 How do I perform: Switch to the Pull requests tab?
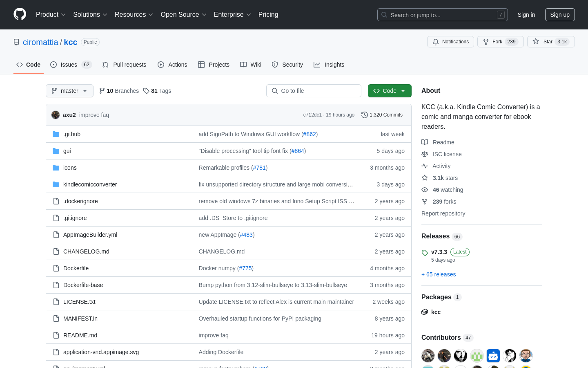pos(124,65)
